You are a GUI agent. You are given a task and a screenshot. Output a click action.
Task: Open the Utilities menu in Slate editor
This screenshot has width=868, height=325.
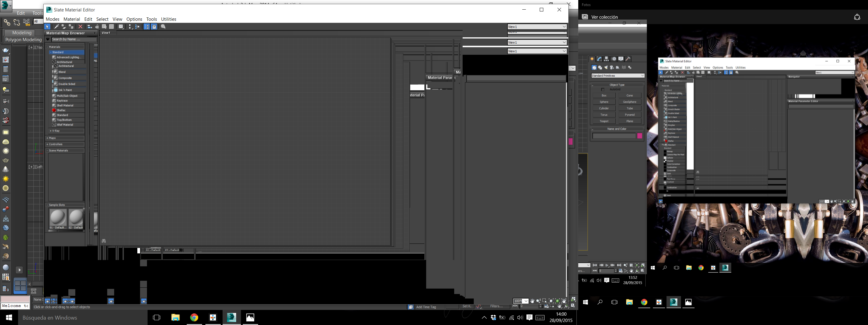tap(168, 19)
